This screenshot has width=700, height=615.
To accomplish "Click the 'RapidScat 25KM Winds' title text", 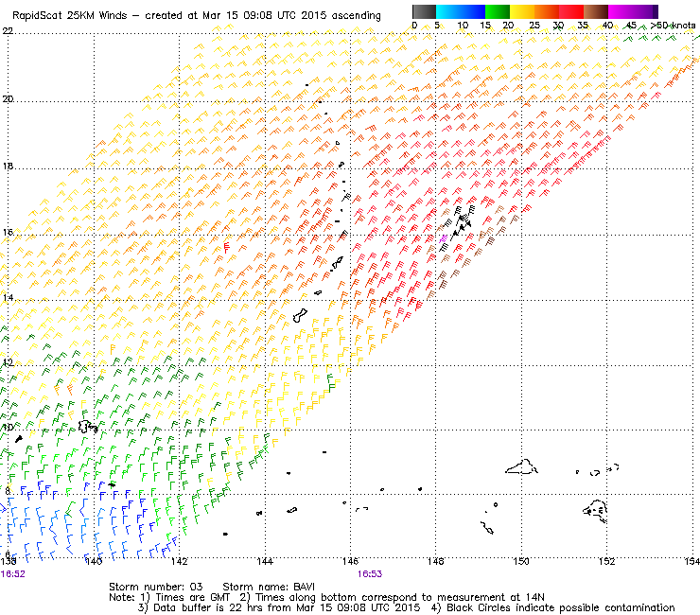I will click(x=71, y=16).
